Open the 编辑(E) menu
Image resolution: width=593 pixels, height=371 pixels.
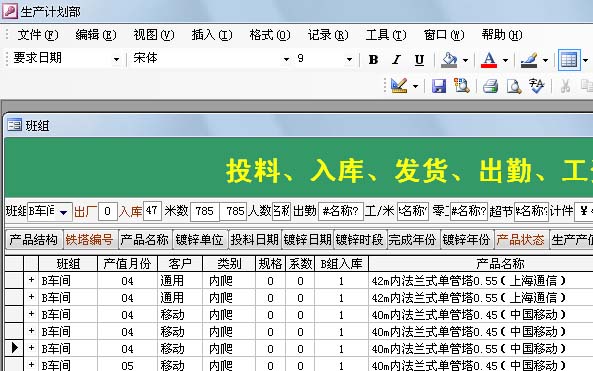[96, 35]
